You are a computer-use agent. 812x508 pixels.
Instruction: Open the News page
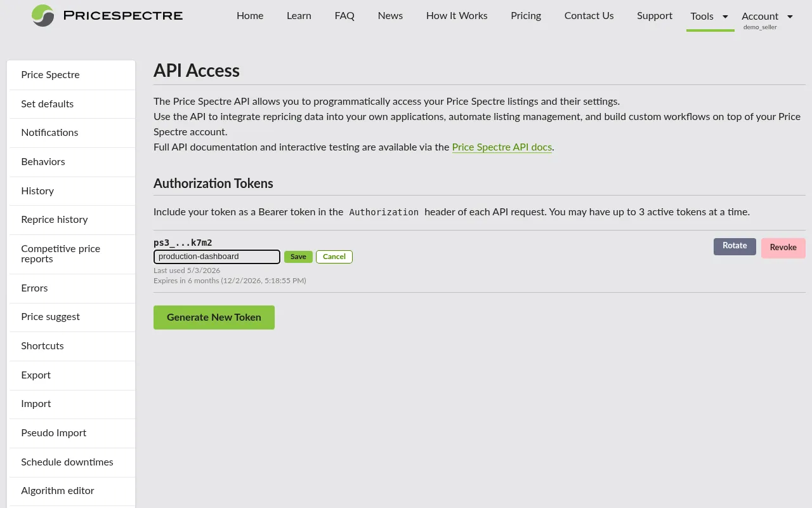coord(390,16)
